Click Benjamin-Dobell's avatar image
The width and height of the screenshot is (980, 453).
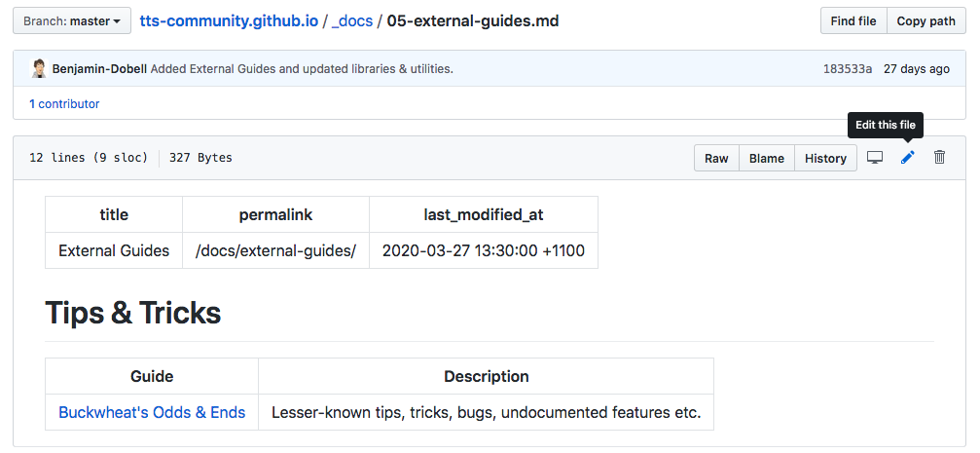(39, 69)
